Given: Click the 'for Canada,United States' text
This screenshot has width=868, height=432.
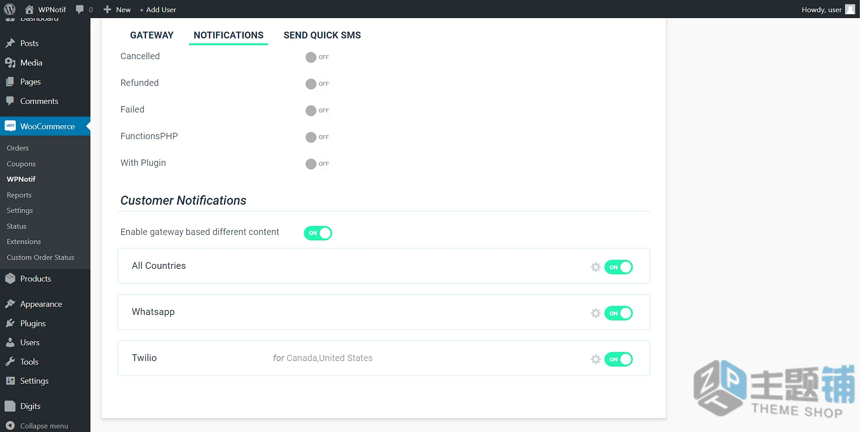Looking at the screenshot, I should [x=323, y=358].
